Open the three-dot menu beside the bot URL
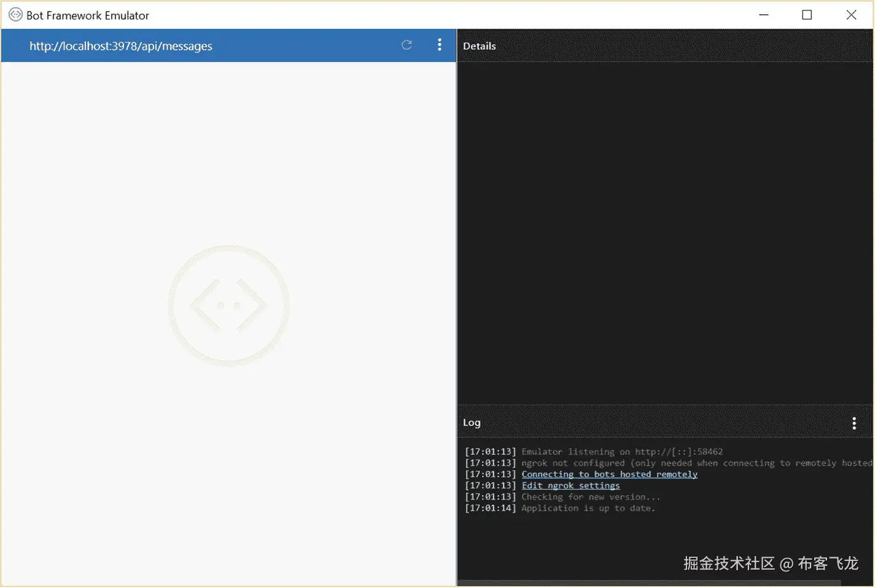The image size is (875, 588). click(439, 45)
